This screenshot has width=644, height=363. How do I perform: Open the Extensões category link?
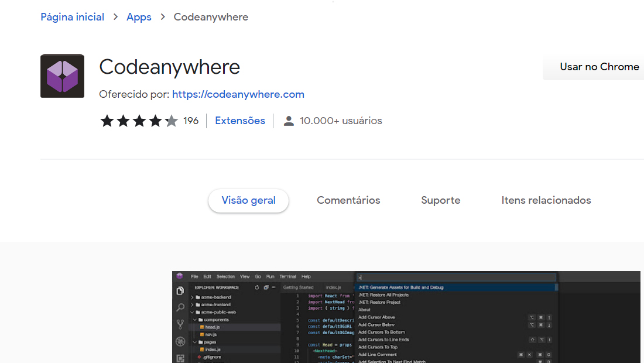point(240,121)
